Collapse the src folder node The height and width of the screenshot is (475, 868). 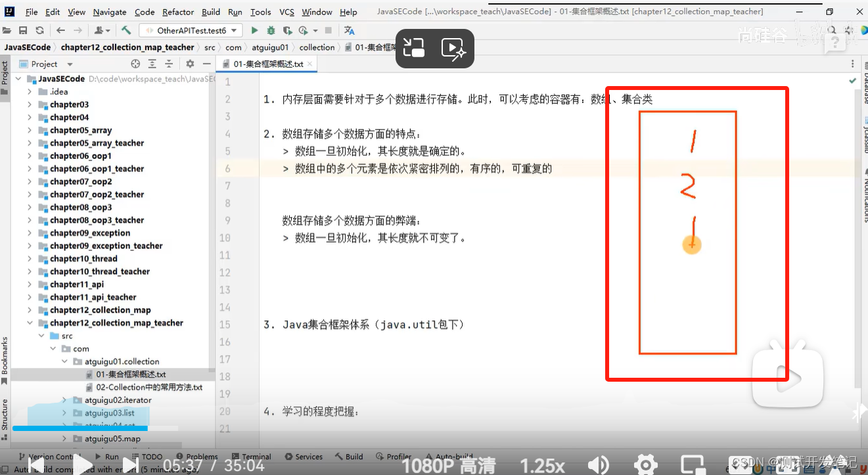pyautogui.click(x=41, y=336)
